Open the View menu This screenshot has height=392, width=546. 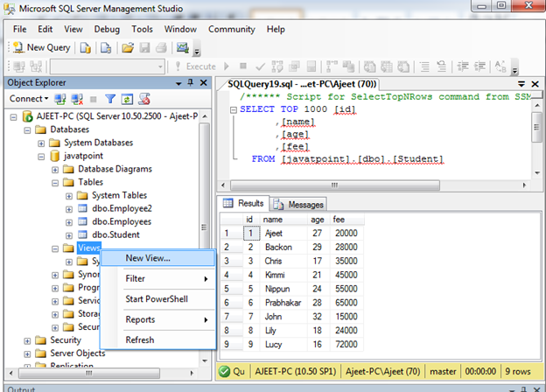point(73,29)
